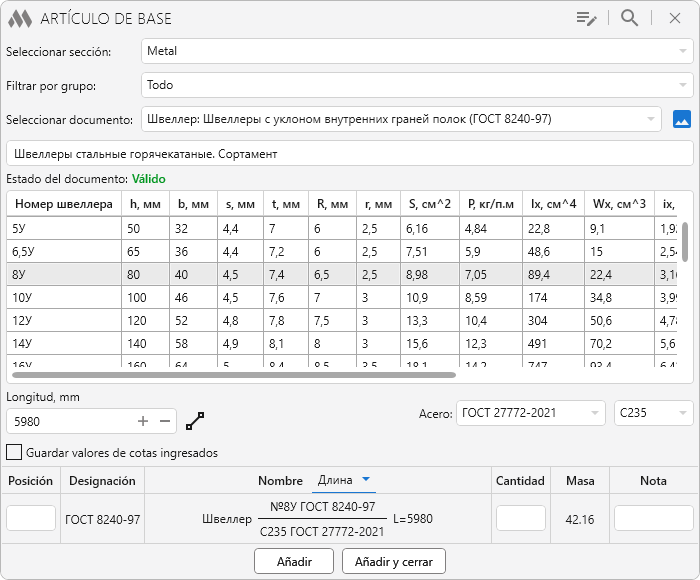The height and width of the screenshot is (580, 700).
Task: Decrease length with the minus icon
Action: 166,421
